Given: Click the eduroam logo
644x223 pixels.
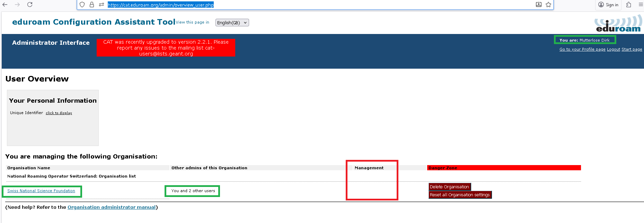Looking at the screenshot, I should coord(618,24).
